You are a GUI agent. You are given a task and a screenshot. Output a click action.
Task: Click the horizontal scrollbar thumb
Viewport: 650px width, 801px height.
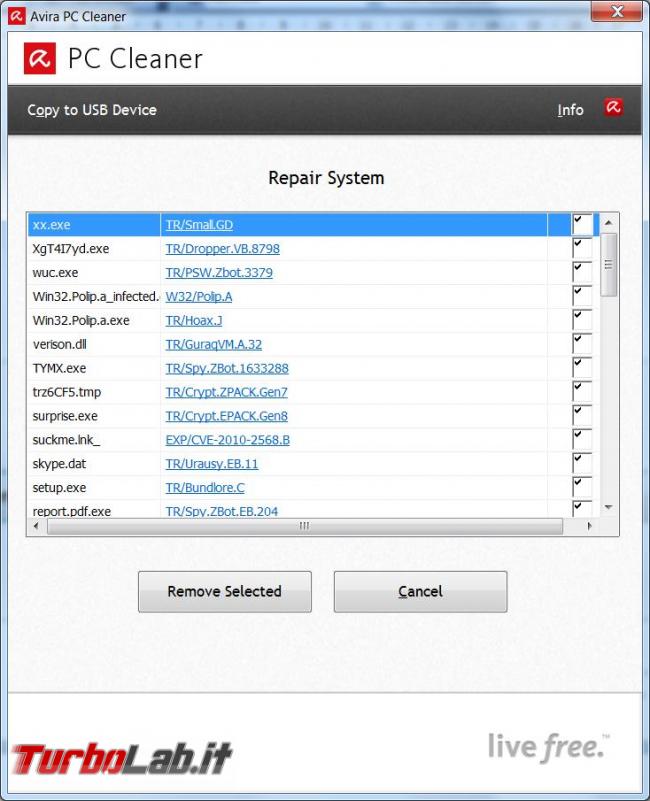pos(305,526)
